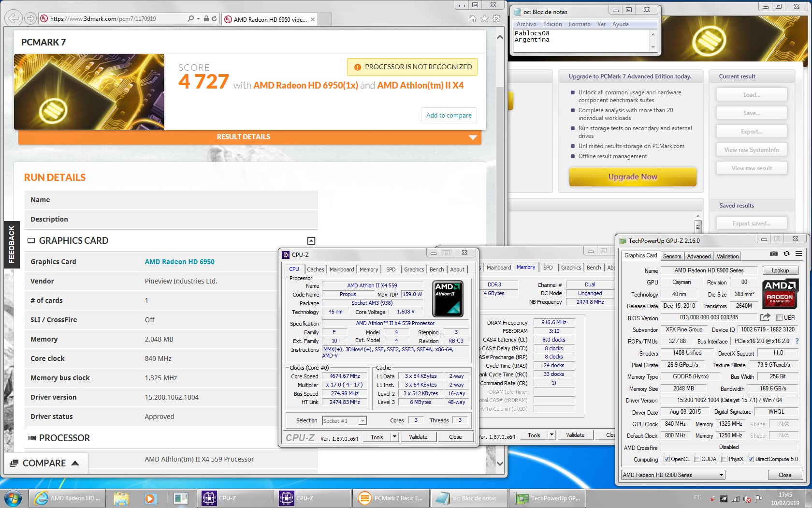The height and width of the screenshot is (508, 812).
Task: Toggle the CUDA checkbox in GPU-Z
Action: click(697, 459)
